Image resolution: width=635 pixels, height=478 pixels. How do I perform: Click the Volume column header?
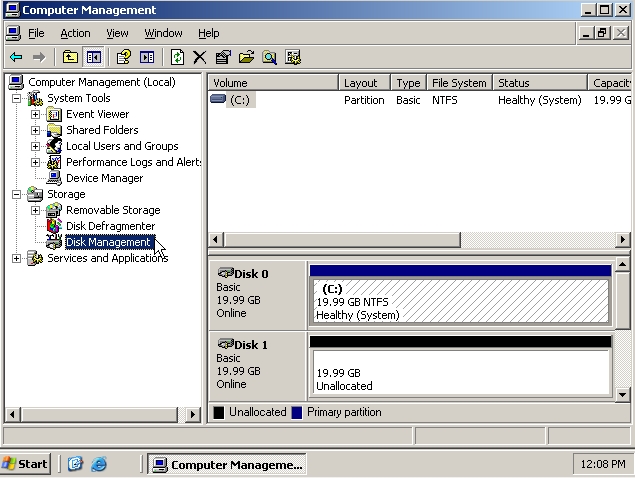(x=273, y=83)
